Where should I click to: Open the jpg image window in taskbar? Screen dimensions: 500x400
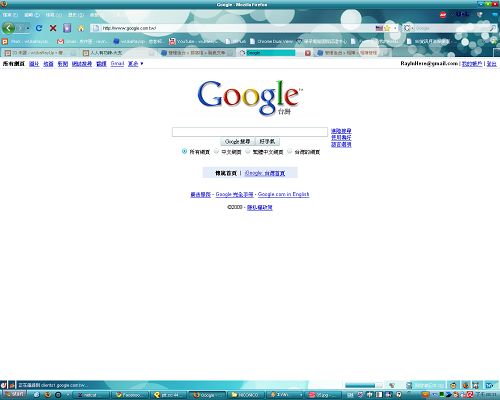pos(323,395)
